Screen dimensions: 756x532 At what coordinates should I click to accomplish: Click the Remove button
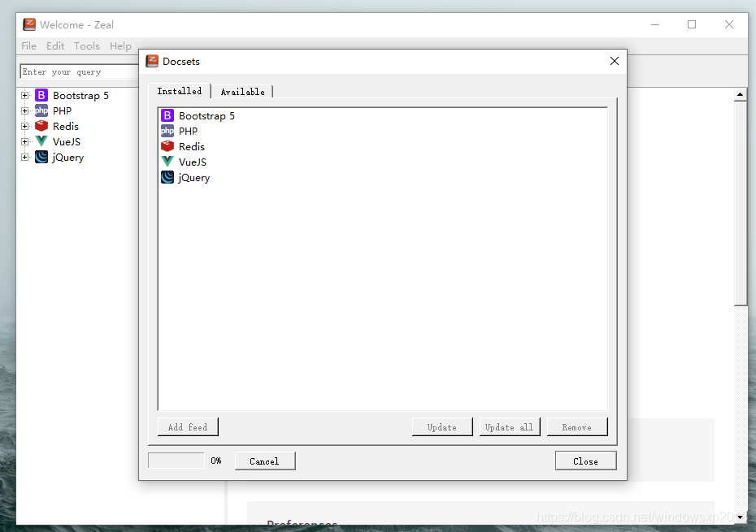point(577,427)
